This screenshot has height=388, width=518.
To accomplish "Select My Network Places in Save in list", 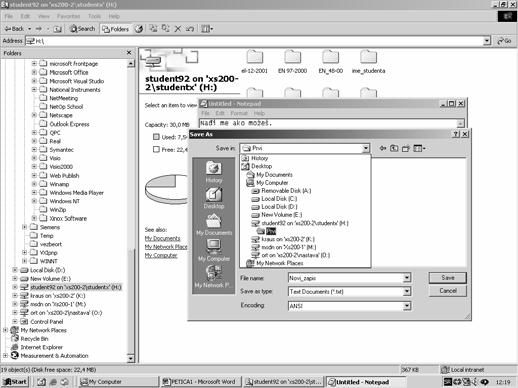I will tap(275, 263).
